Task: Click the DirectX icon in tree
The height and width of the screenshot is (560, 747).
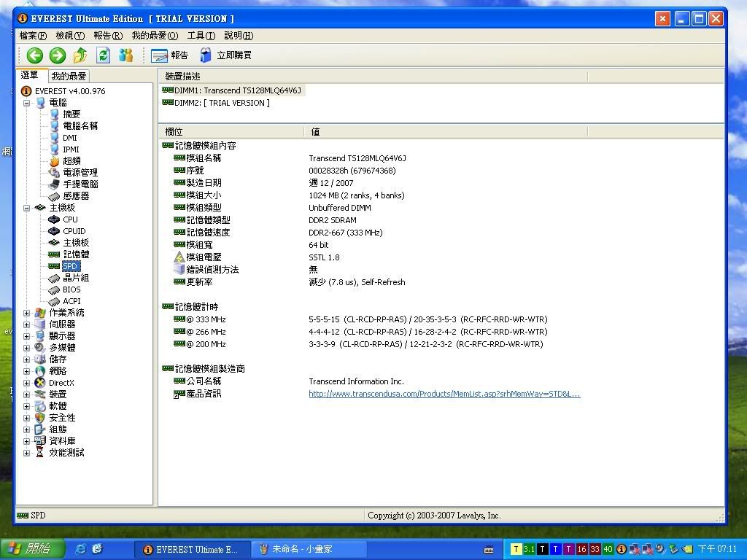Action: coord(40,383)
